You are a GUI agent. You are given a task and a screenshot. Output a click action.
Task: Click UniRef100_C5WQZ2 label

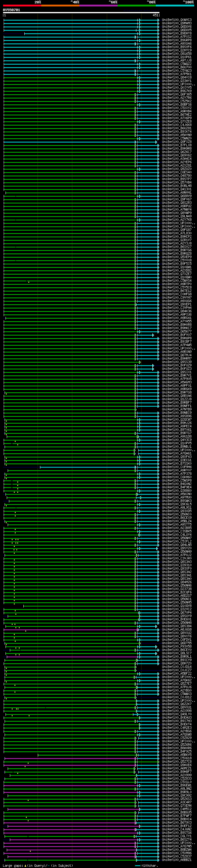click(177, 64)
